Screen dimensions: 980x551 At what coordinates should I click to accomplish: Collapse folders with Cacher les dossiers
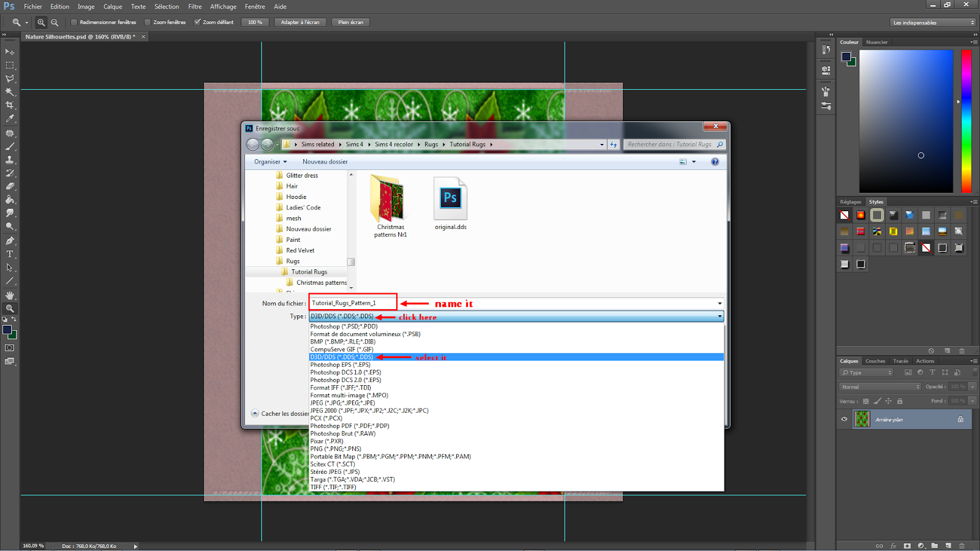pos(281,414)
